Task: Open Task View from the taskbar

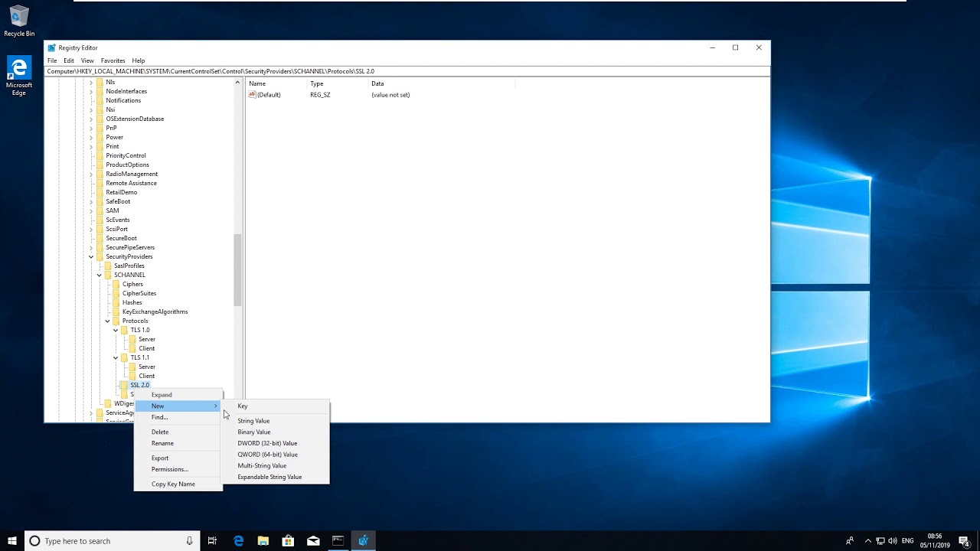Action: coord(212,541)
